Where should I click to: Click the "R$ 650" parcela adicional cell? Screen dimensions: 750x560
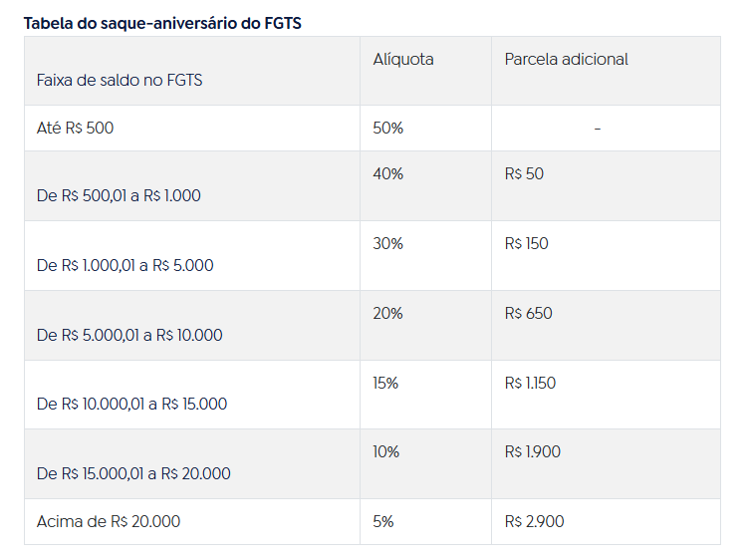pyautogui.click(x=528, y=314)
